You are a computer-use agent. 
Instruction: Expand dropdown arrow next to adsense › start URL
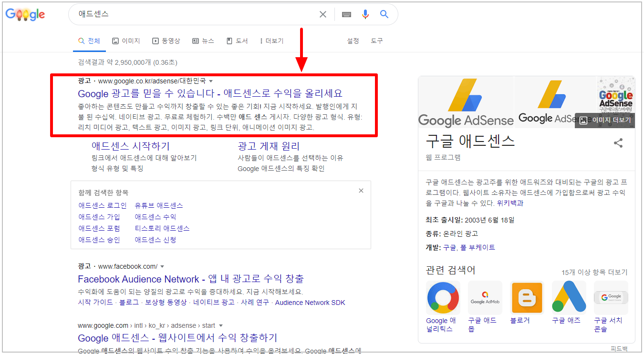(220, 326)
